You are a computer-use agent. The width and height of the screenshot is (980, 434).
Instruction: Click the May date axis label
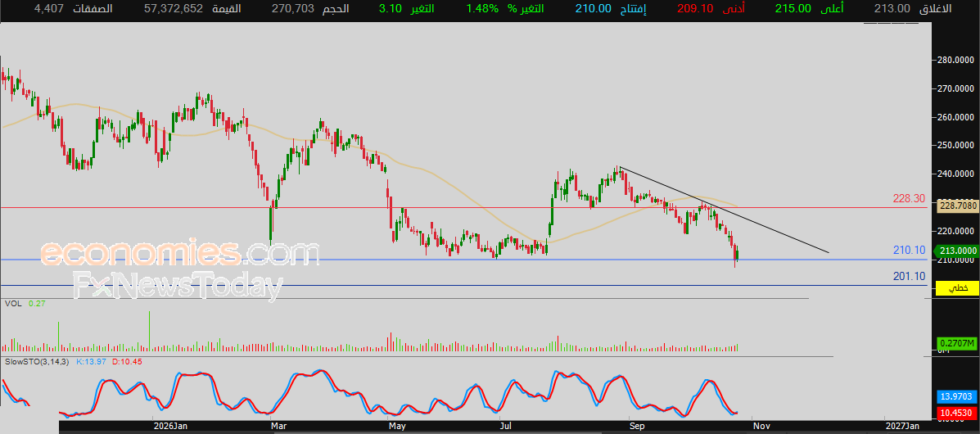[398, 426]
